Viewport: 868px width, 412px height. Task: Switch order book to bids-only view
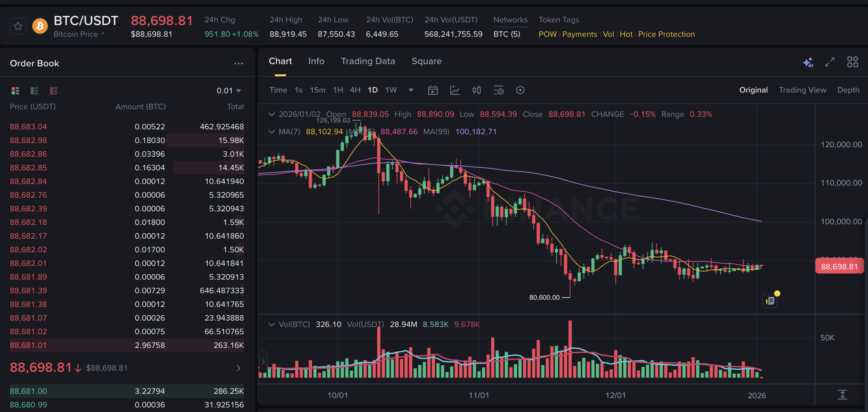pyautogui.click(x=34, y=91)
